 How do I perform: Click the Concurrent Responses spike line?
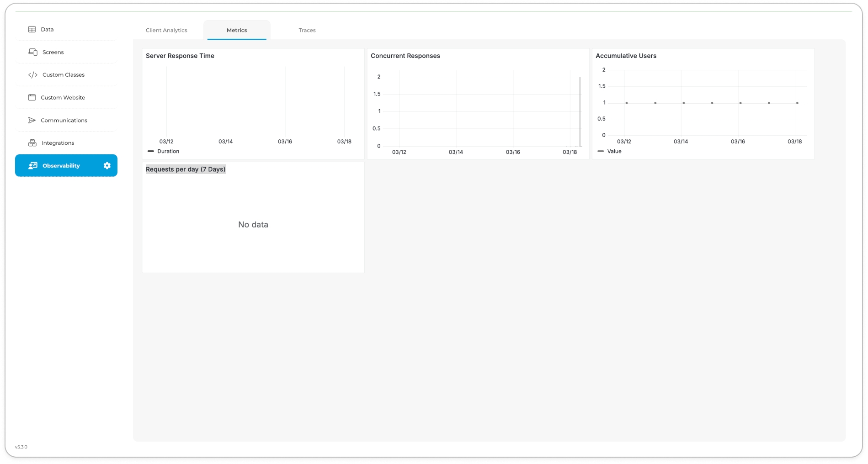[580, 112]
